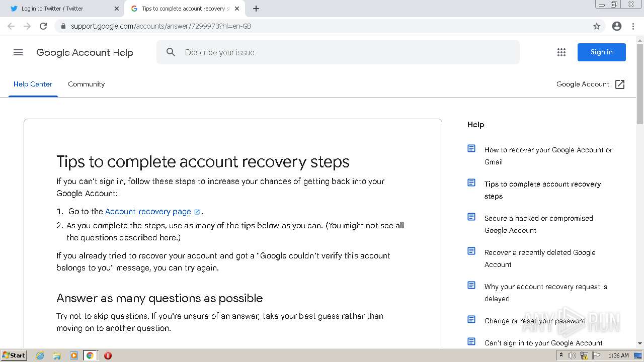Image resolution: width=644 pixels, height=362 pixels.
Task: Click article icon beside Recover a recently deleted account
Action: point(471,251)
